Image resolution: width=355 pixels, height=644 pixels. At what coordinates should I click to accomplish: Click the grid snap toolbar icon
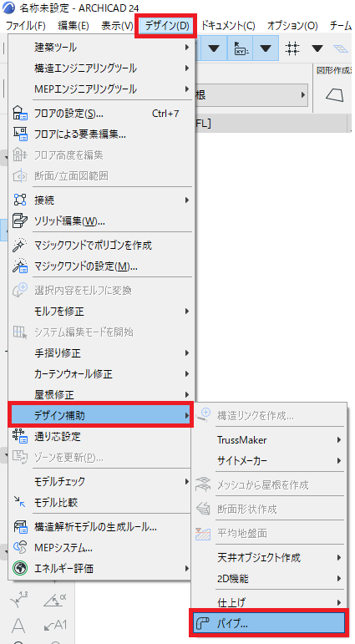point(292,48)
